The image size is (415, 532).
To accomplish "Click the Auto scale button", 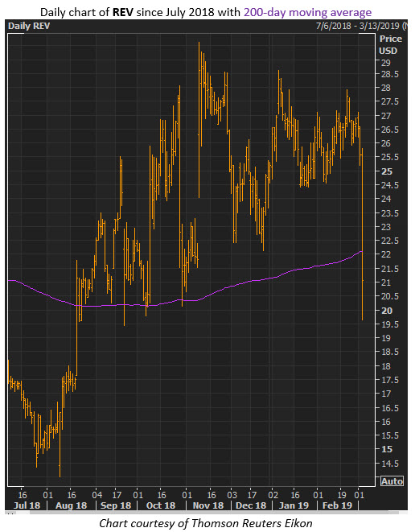I will click(x=392, y=481).
